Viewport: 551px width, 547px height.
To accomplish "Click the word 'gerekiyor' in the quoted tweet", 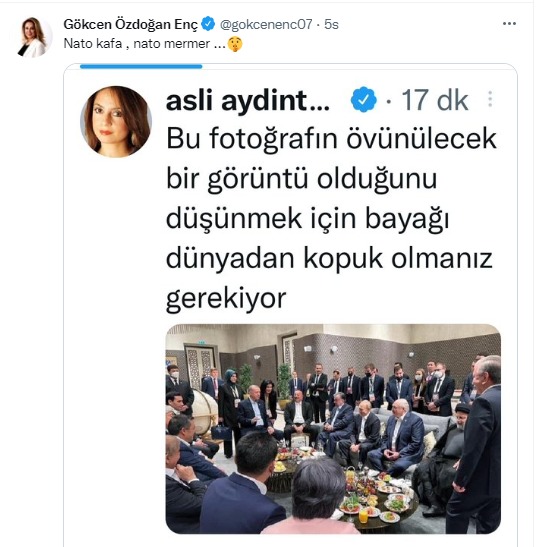I will click(x=226, y=298).
